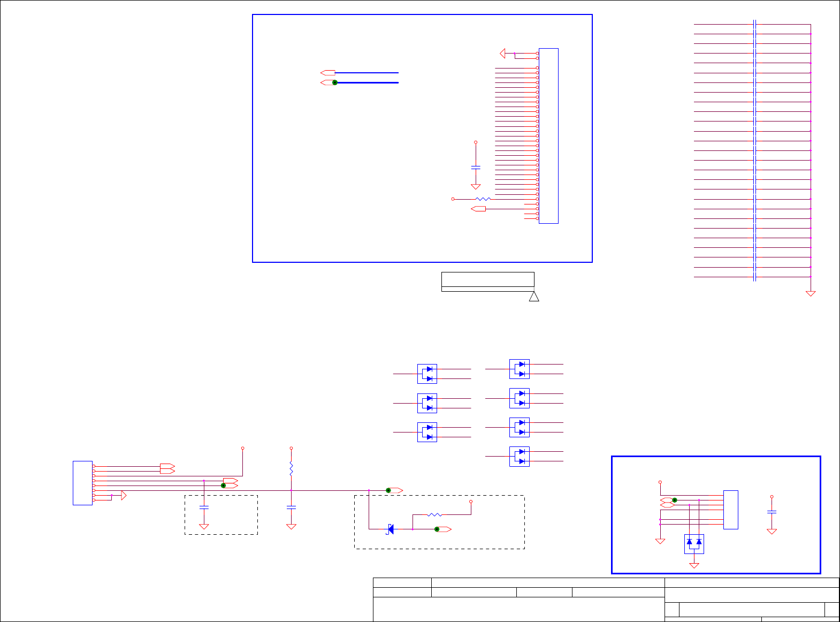Select the port symbol below the top frame resistor
840x622 pixels.
(x=478, y=209)
